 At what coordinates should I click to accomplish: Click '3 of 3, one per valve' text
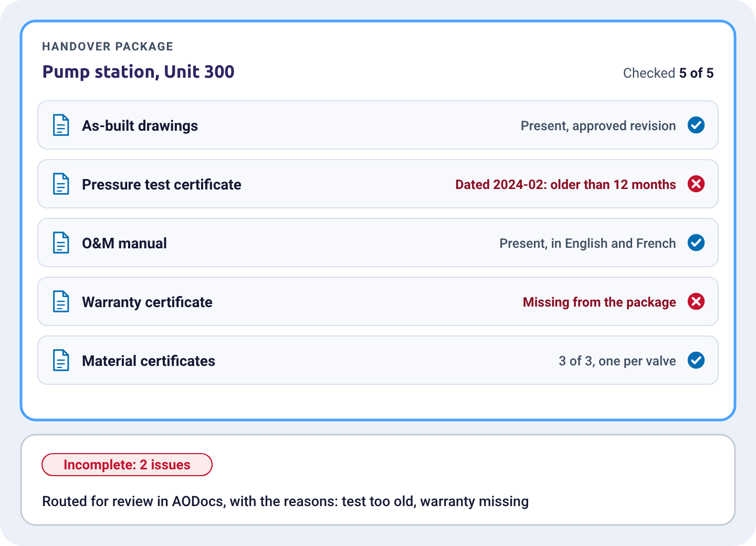coord(617,361)
